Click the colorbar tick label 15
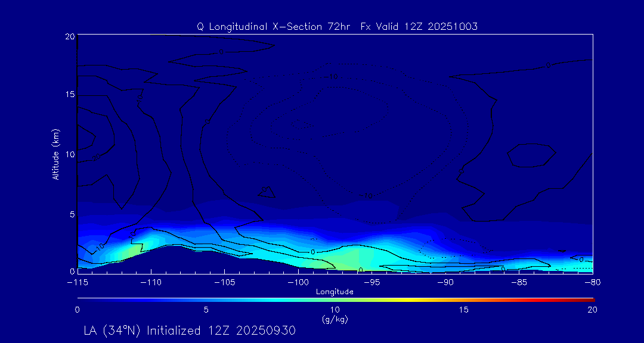The image size is (644, 343). pyautogui.click(x=463, y=310)
